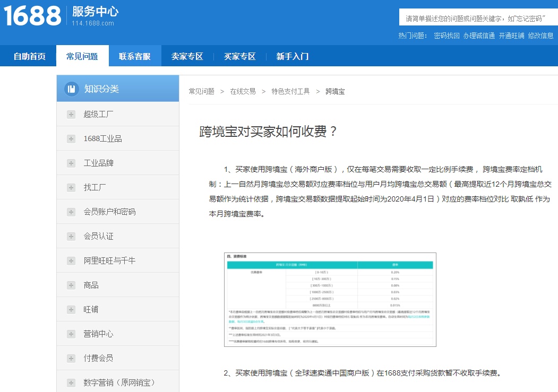558x392 pixels.
Task: Open the 自助首页 tab
Action: pyautogui.click(x=30, y=56)
